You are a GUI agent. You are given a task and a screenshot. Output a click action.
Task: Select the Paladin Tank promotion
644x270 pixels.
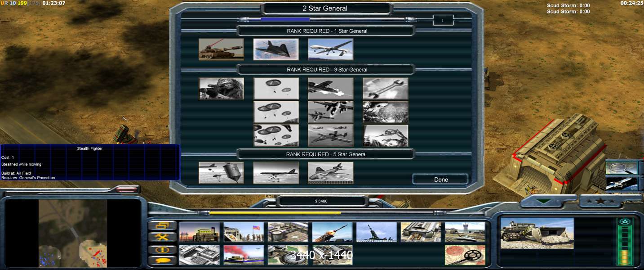coord(221,49)
